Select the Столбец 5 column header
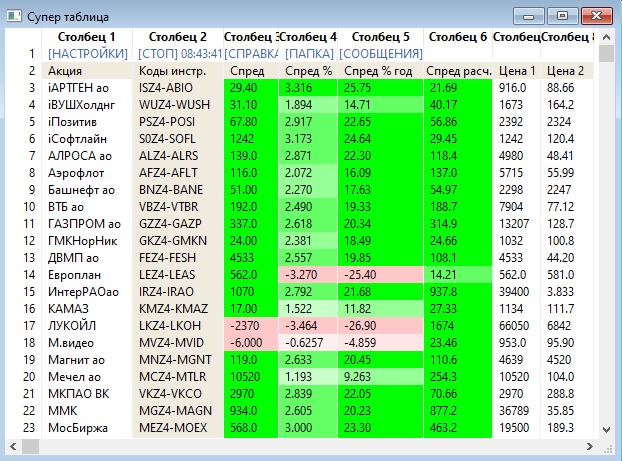The width and height of the screenshot is (622, 461). click(x=380, y=36)
